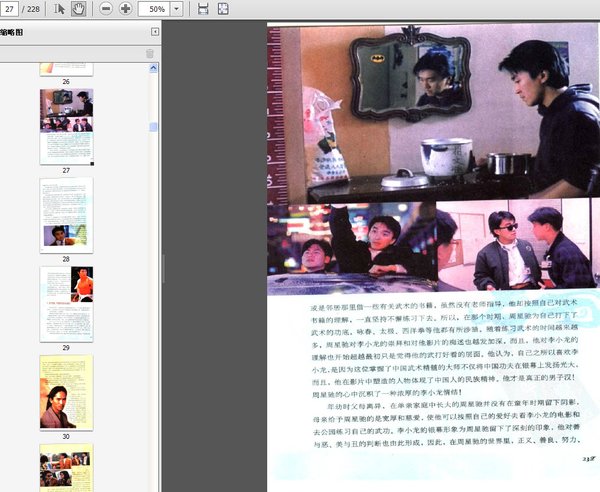The height and width of the screenshot is (492, 600).
Task: Click the thumbnails panel title
Action: pos(12,32)
